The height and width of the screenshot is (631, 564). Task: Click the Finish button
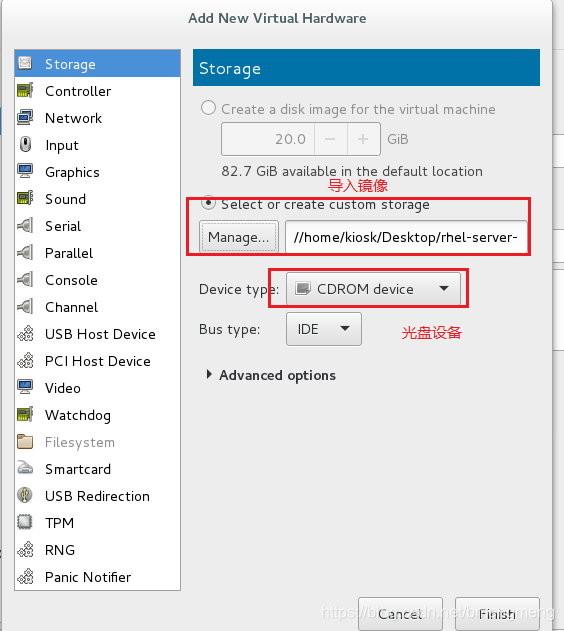point(497,614)
